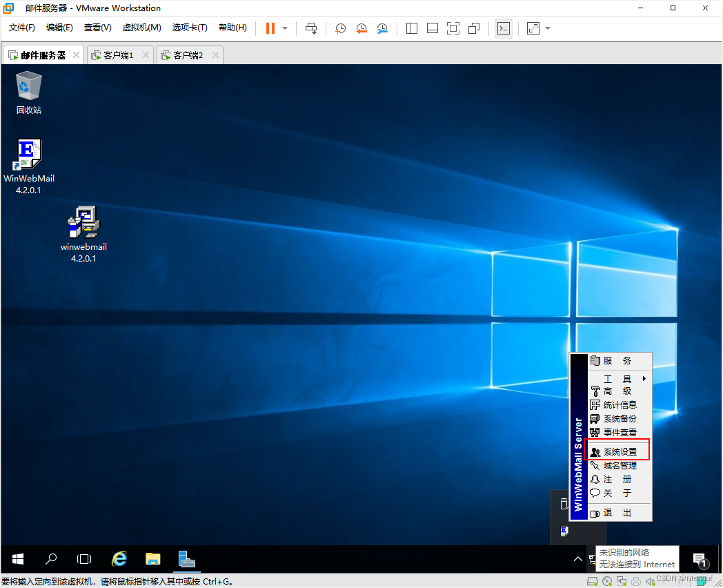
Task: Toggle the thumbnail bar icon
Action: (433, 28)
